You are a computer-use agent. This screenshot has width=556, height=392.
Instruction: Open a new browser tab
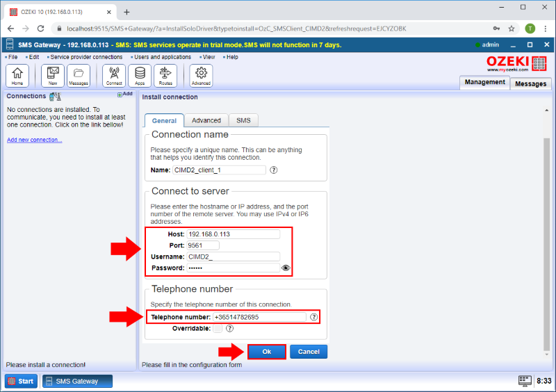[126, 12]
